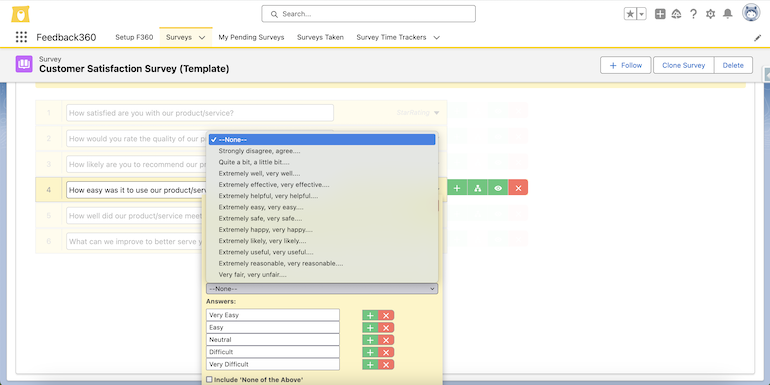The height and width of the screenshot is (385, 770).
Task: Click the Feedback360 app logo
Action: coord(21,14)
